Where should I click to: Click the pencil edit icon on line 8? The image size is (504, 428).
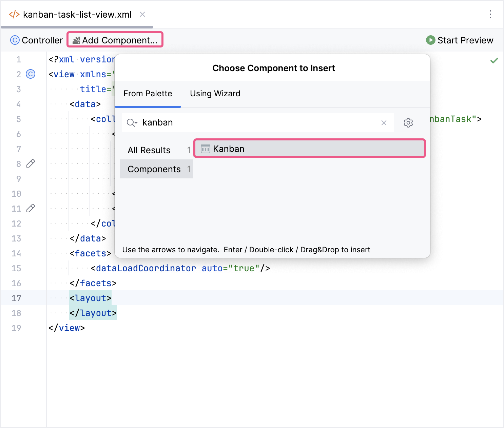pyautogui.click(x=31, y=163)
